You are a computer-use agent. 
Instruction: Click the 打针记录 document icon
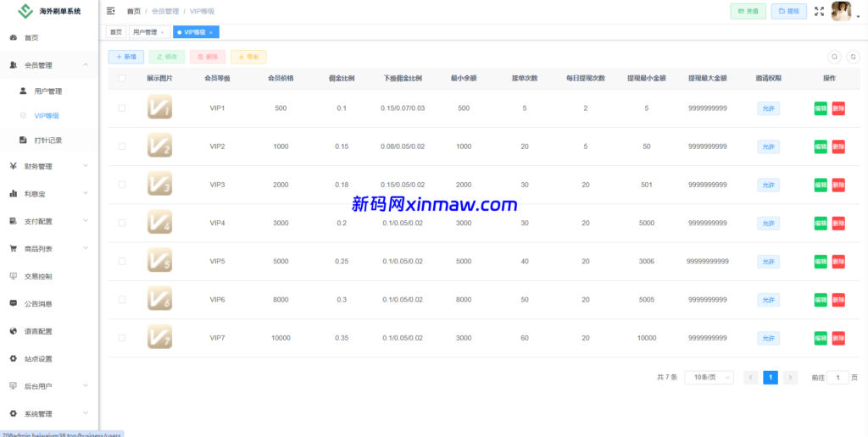pyautogui.click(x=23, y=140)
